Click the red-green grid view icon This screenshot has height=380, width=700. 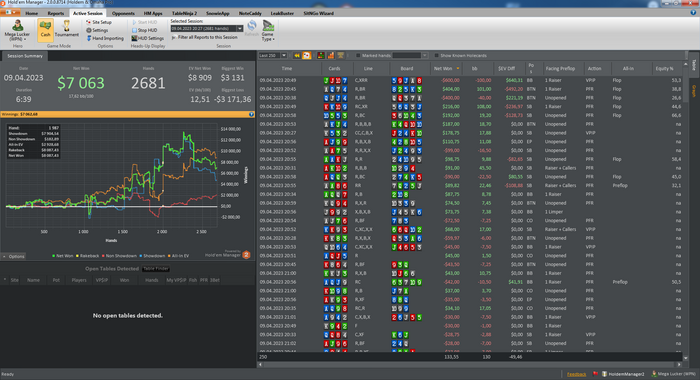click(x=321, y=55)
